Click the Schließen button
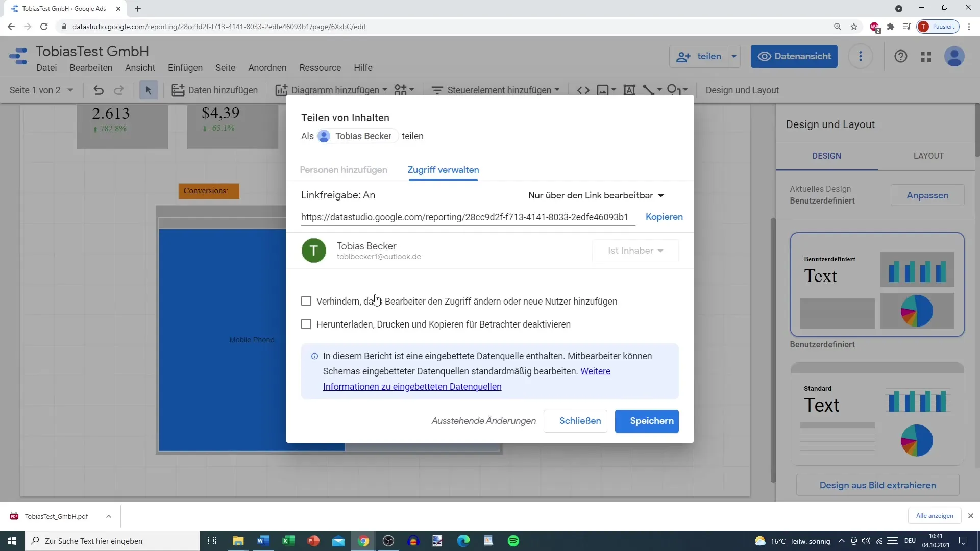The image size is (980, 551). (575, 421)
